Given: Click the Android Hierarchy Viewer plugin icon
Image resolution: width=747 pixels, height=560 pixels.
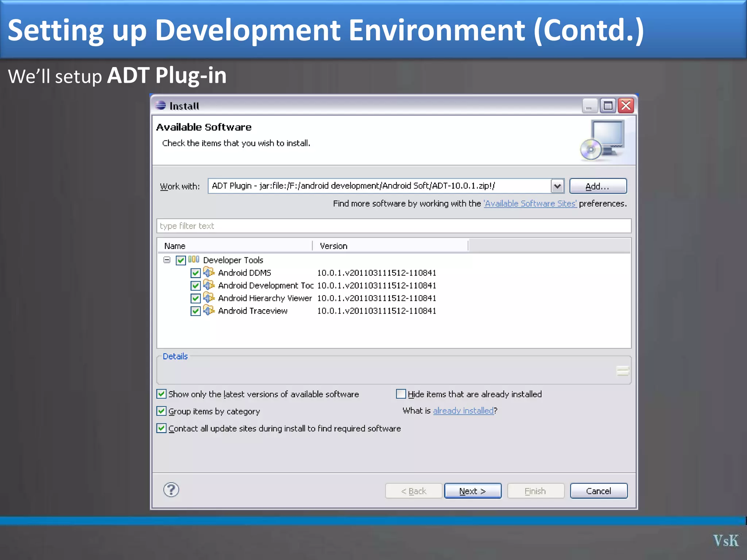Looking at the screenshot, I should click(209, 297).
